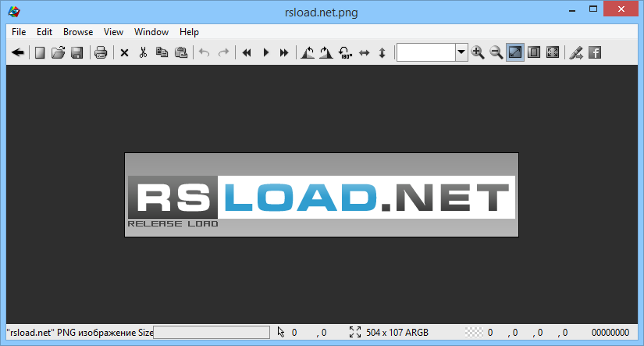Click the status bar dimensions icon
Viewport: 644px width, 346px height.
[x=355, y=332]
